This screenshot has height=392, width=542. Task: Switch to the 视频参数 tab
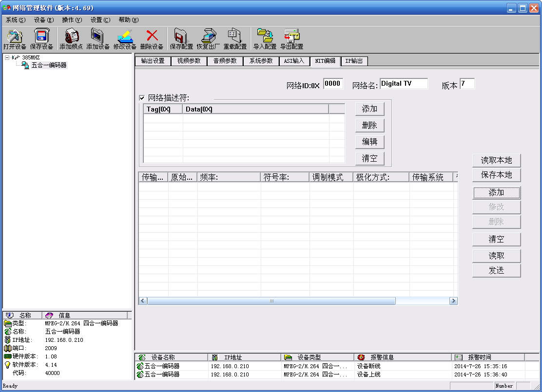click(x=189, y=61)
